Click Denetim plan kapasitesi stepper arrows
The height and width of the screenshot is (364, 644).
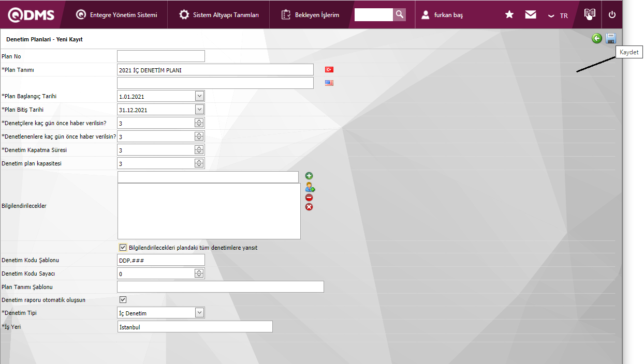click(x=199, y=163)
